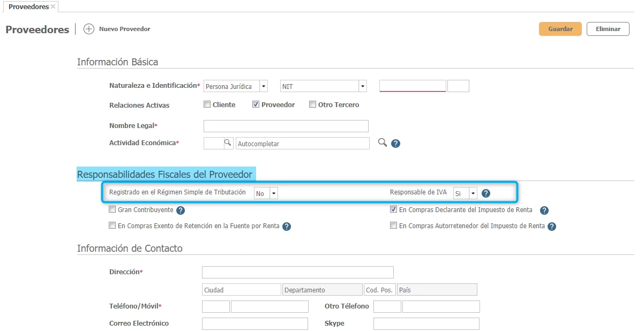Open help icon next to Actividad Económica
The height and width of the screenshot is (331, 644).
[395, 144]
